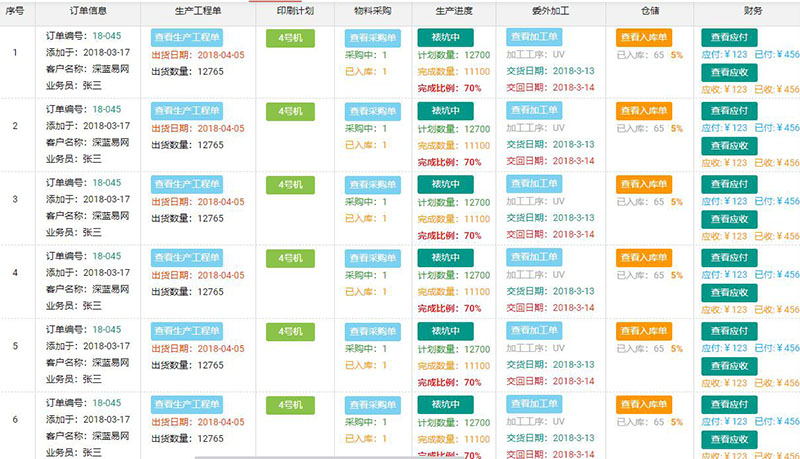View 查看采购单 for row 5
The width and height of the screenshot is (800, 459).
pos(372,332)
